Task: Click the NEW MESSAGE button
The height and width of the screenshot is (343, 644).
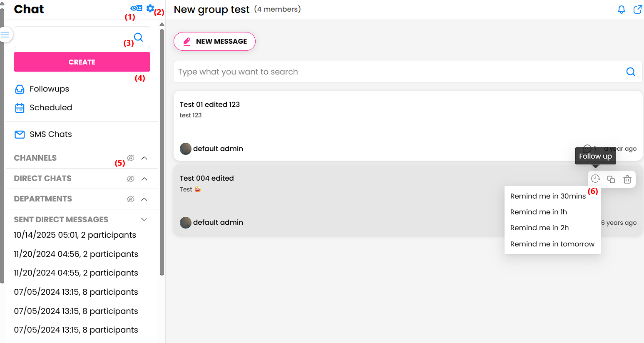Action: coord(214,42)
